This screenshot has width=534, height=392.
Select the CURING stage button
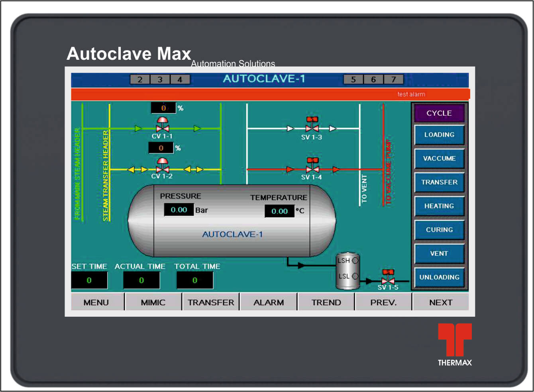coord(439,230)
